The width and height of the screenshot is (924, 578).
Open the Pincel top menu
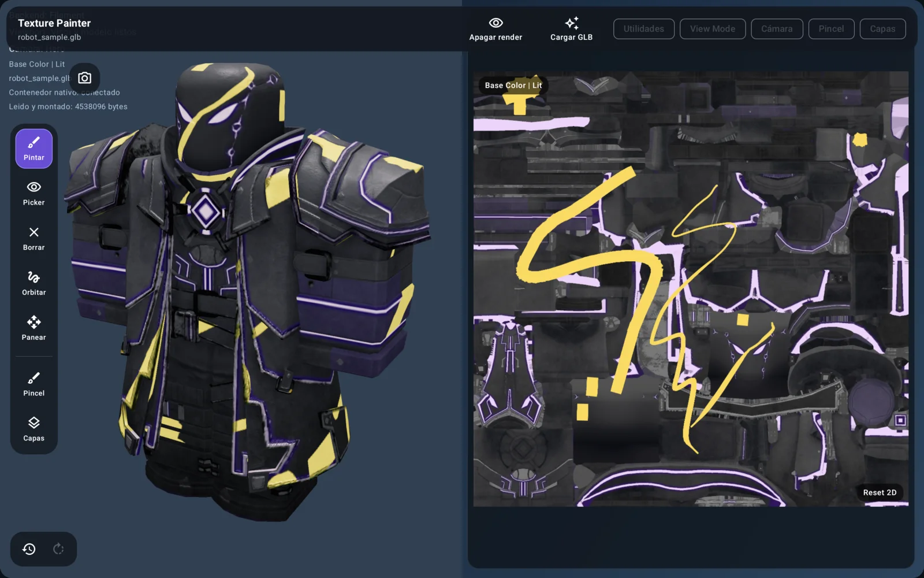coord(831,29)
